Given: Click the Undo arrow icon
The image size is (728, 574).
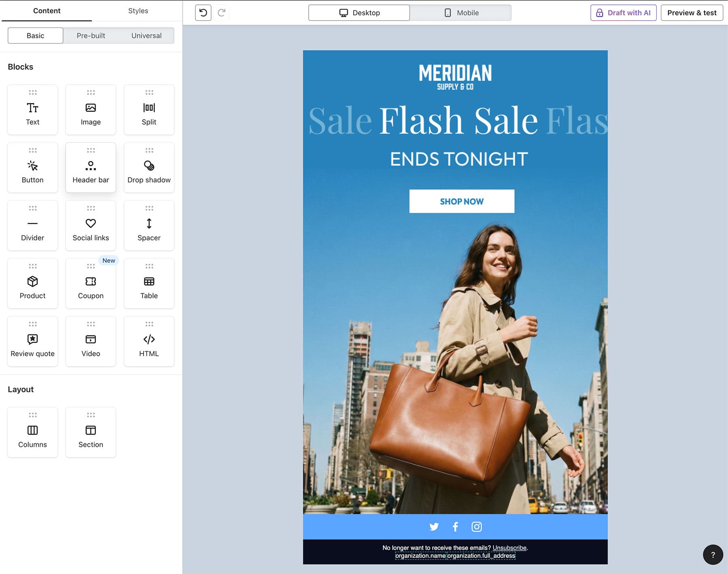Looking at the screenshot, I should (x=203, y=13).
